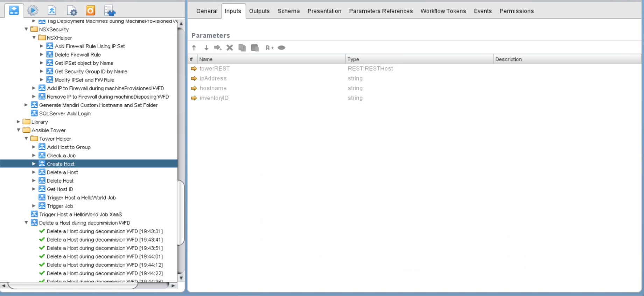Click the ipAddress parameter arrow icon
Screen dimensions: 644x296
tap(194, 78)
